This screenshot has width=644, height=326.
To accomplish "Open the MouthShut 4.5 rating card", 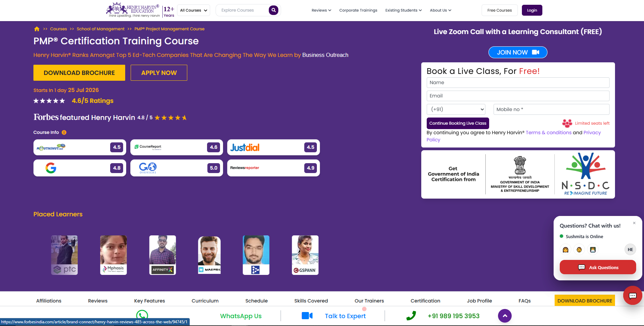I will click(80, 148).
